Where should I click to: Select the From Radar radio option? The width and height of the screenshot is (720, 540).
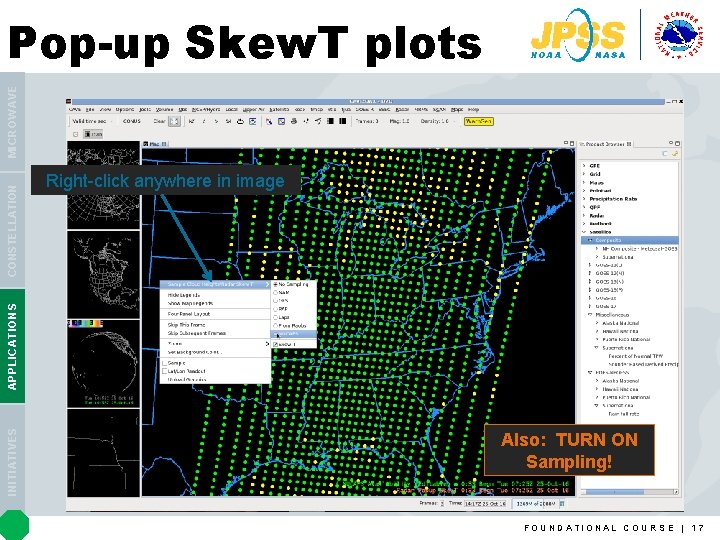coord(290,325)
